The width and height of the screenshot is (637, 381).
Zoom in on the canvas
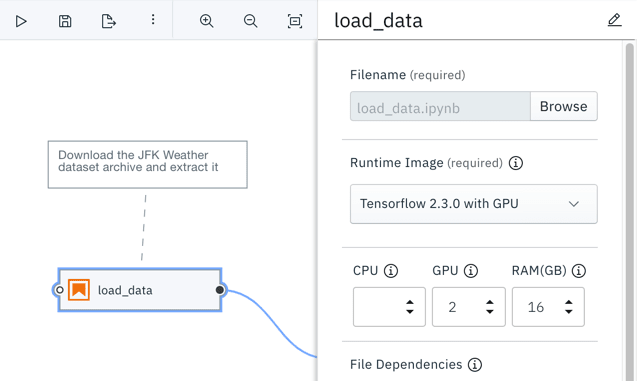206,21
